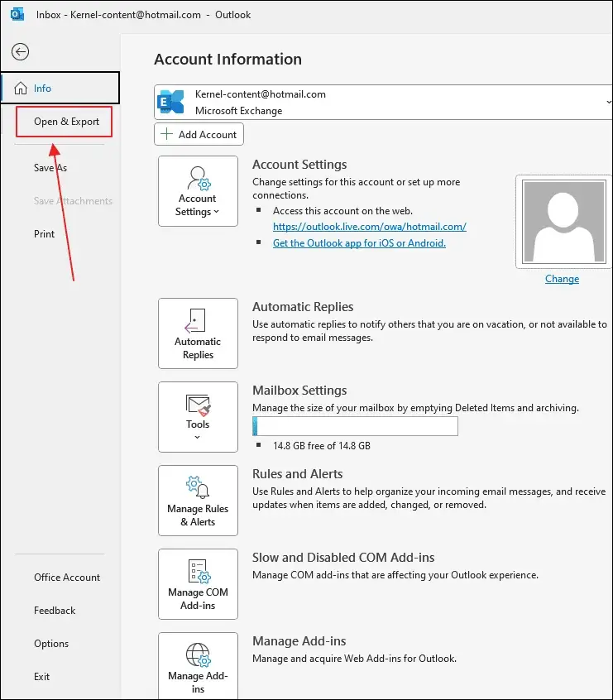Open the Automatic Replies tile button
Screen dimensions: 613x700
coord(198,333)
